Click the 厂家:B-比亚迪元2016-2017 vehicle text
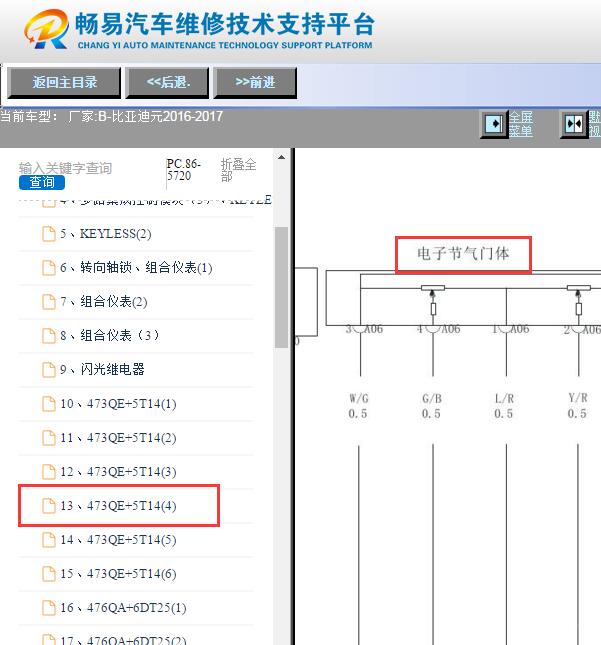 tap(145, 117)
